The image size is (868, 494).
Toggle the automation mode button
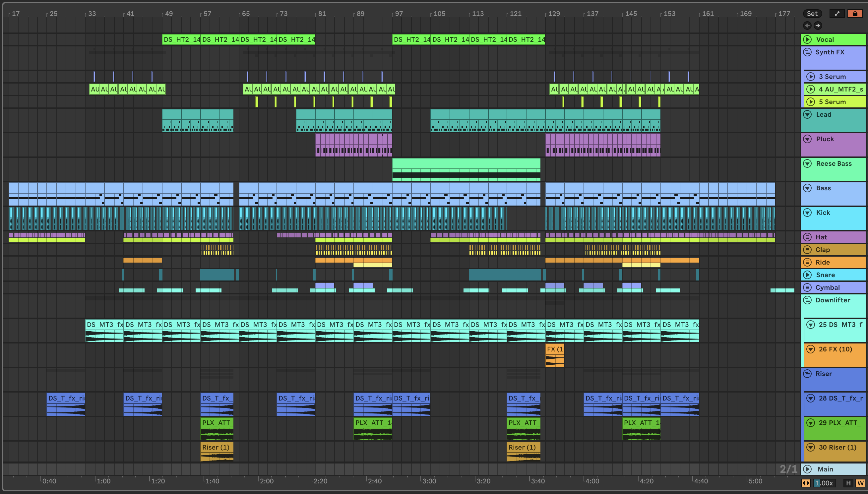point(837,14)
